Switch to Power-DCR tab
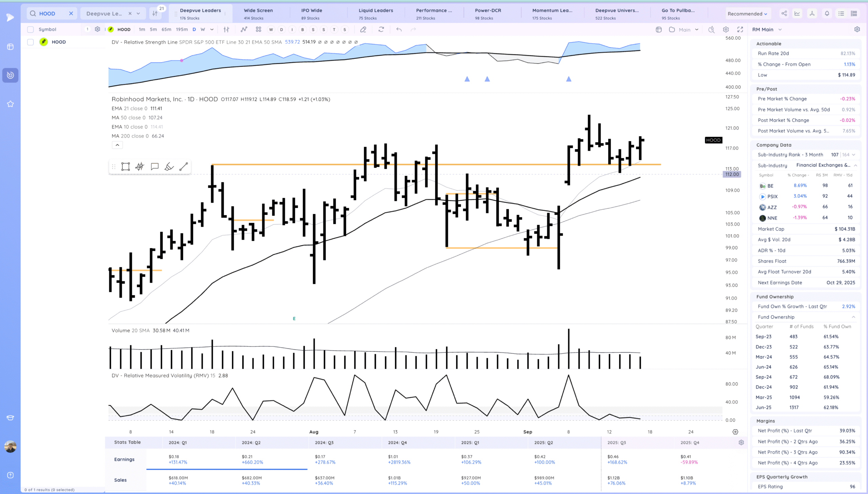Viewport: 868px width, 494px height. [492, 14]
